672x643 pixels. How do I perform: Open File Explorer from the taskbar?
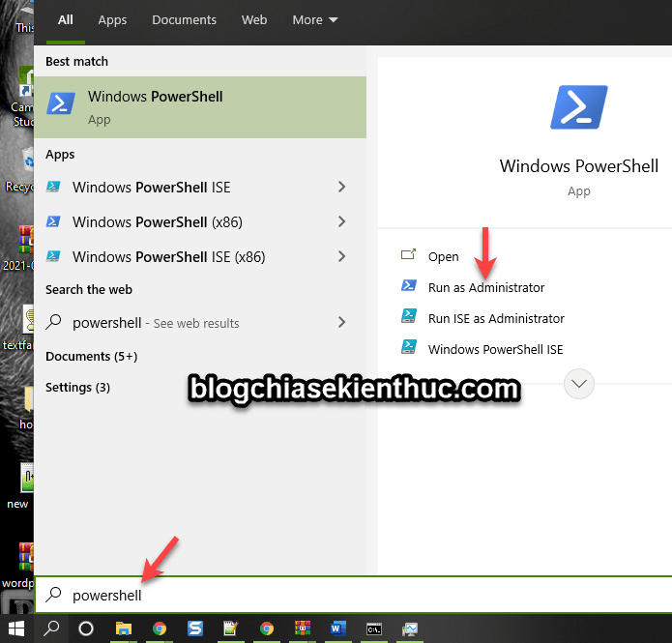click(x=124, y=628)
